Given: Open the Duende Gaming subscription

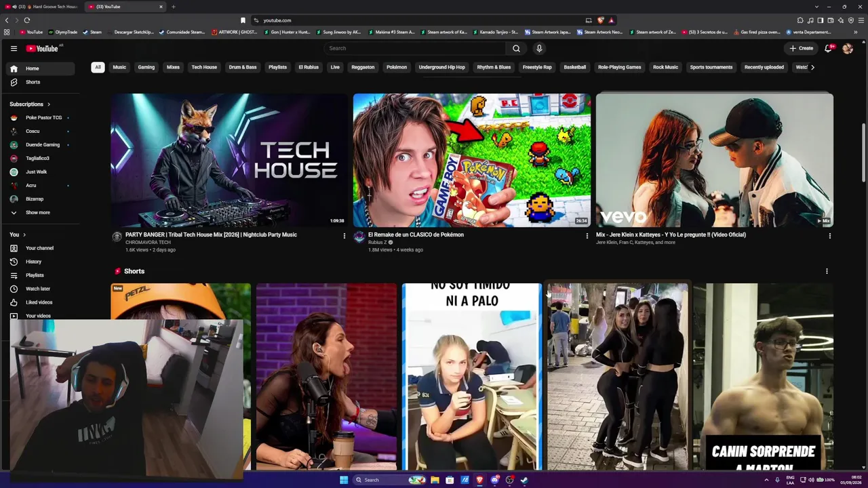Looking at the screenshot, I should (41, 145).
